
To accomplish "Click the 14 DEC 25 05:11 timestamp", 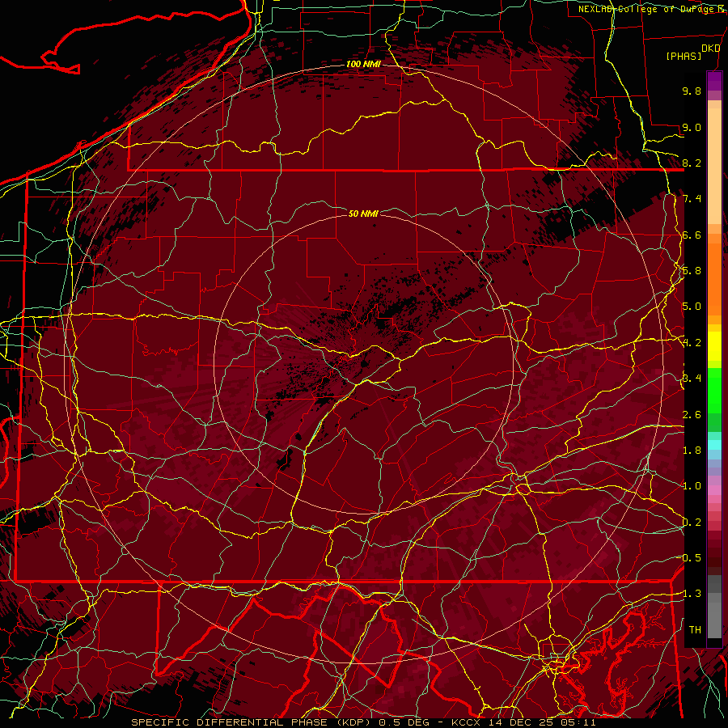I will tap(542, 722).
